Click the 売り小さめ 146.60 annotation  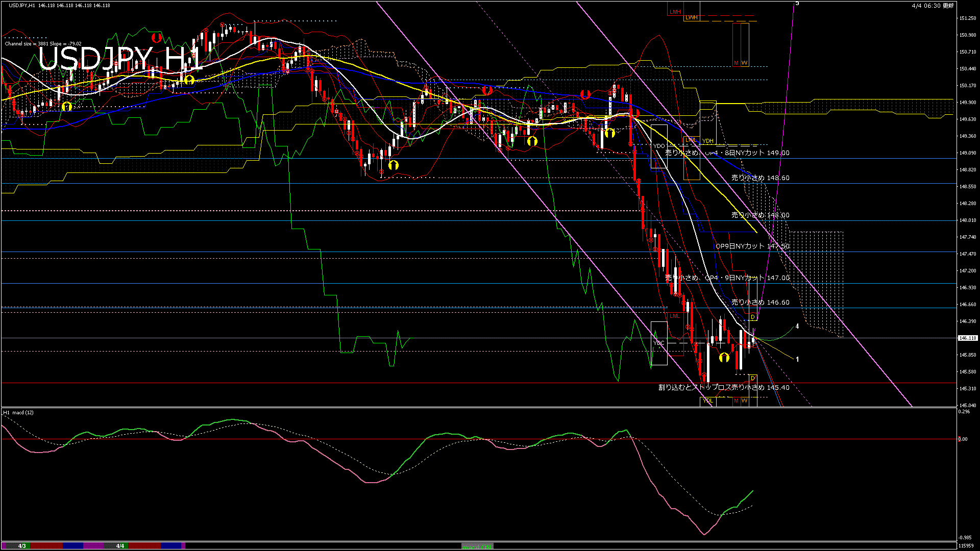point(760,303)
